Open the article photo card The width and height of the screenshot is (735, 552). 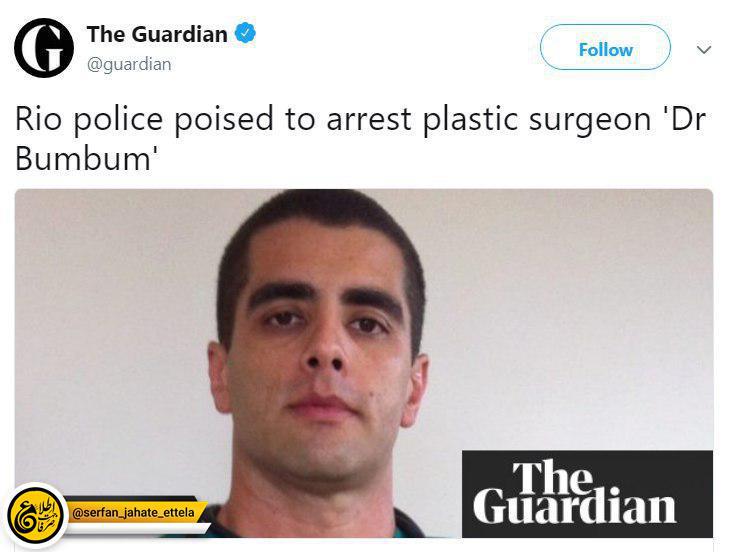coord(364,363)
